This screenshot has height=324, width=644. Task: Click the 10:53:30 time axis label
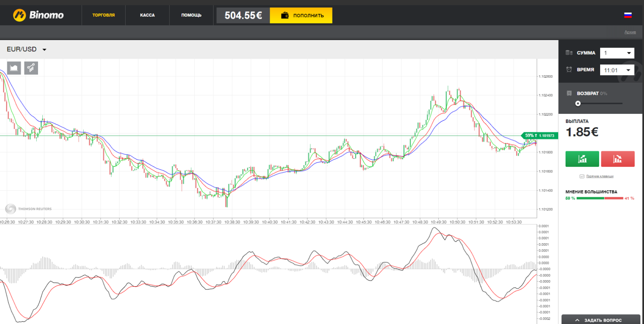point(514,222)
